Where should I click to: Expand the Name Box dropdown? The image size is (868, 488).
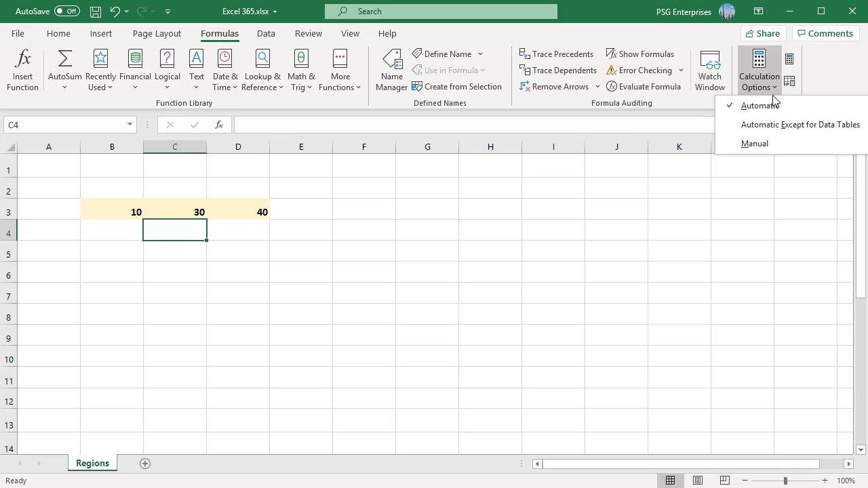point(130,125)
